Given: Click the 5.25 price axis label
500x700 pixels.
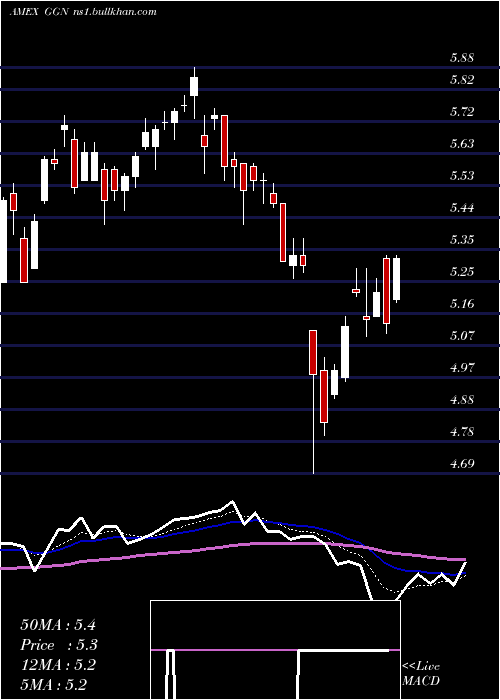Looking at the screenshot, I should tap(461, 271).
